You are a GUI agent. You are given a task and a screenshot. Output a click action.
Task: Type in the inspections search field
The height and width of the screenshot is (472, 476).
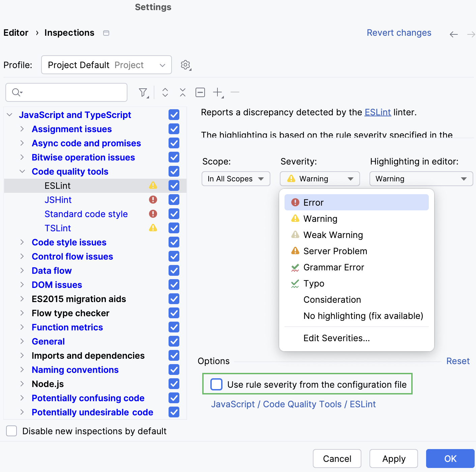[66, 92]
